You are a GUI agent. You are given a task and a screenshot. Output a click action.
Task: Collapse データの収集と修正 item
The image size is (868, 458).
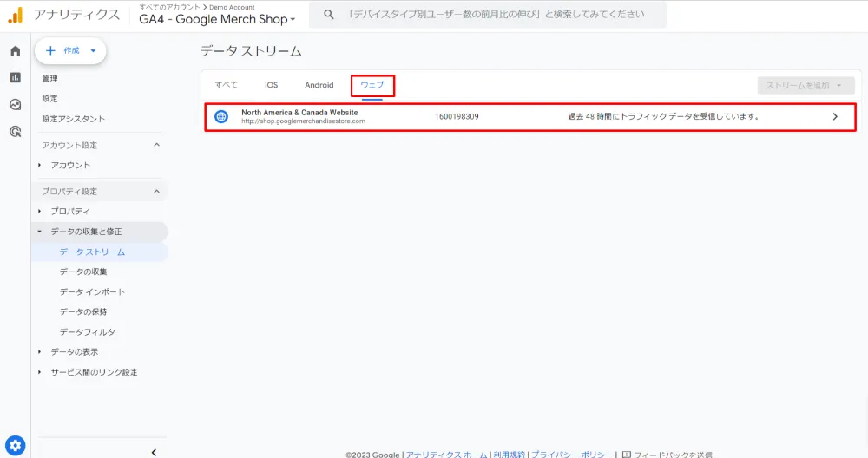(39, 232)
